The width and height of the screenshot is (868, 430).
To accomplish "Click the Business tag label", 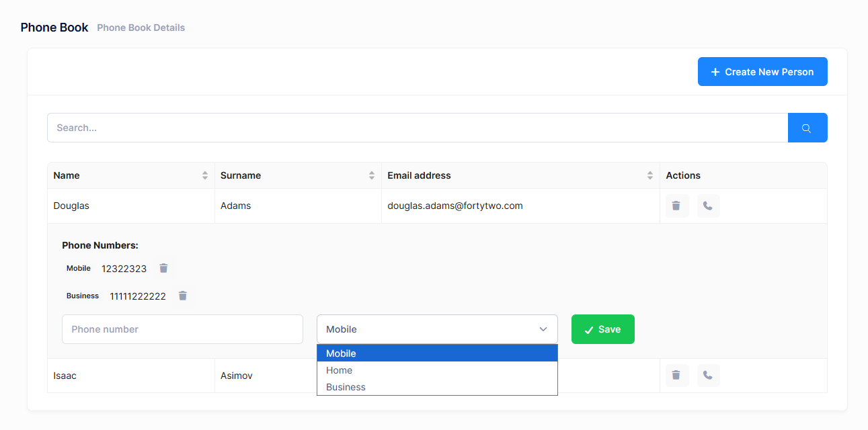I will coord(83,296).
